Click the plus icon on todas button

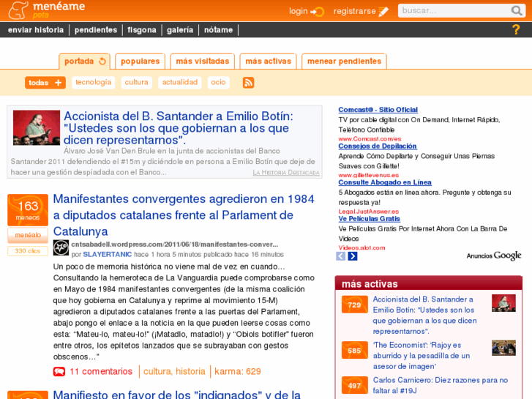click(58, 83)
